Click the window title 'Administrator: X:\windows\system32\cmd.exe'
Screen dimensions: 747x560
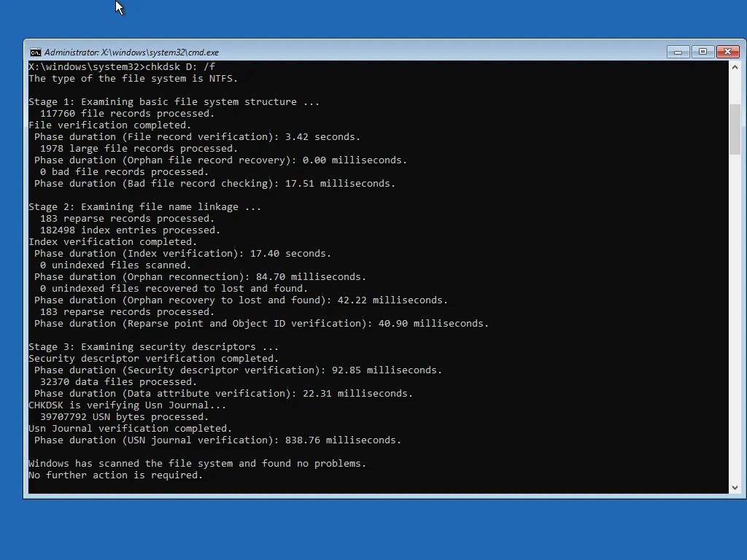131,52
